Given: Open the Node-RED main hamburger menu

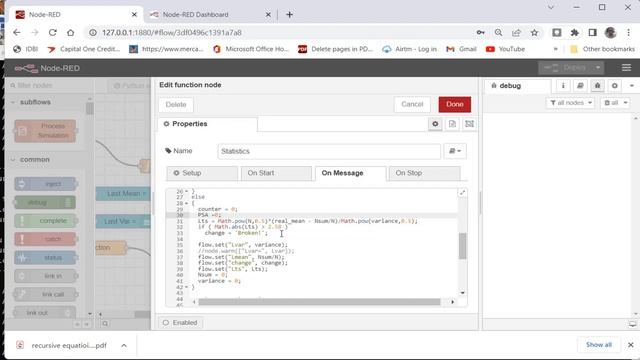Looking at the screenshot, I should point(626,68).
